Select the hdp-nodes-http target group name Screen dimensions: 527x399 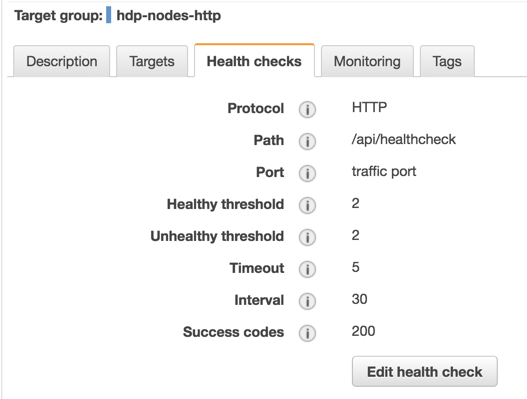click(x=169, y=15)
